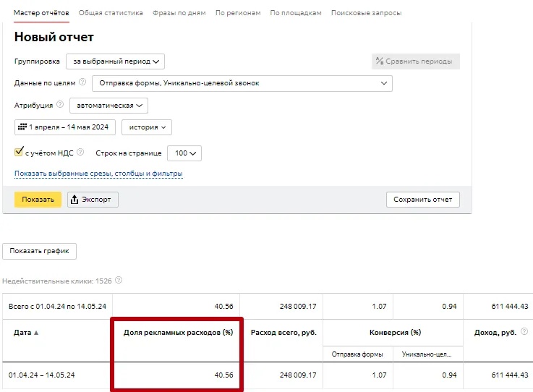Click help icon next to с учётом НДС
This screenshot has height=392, width=533.
[80, 153]
